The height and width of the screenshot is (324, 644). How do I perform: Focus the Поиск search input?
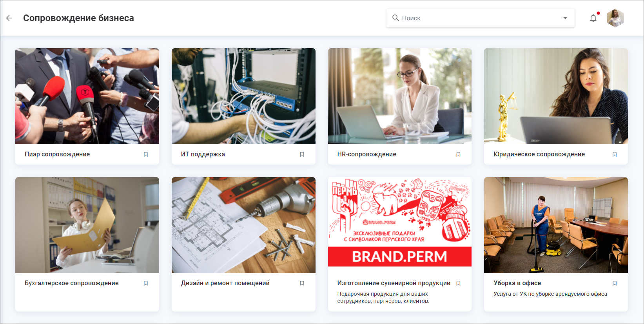pos(480,18)
